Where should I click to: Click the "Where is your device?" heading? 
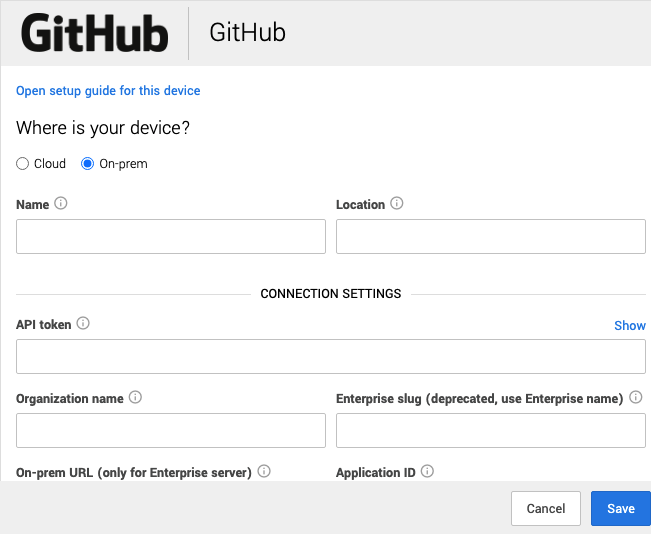[x=103, y=128]
